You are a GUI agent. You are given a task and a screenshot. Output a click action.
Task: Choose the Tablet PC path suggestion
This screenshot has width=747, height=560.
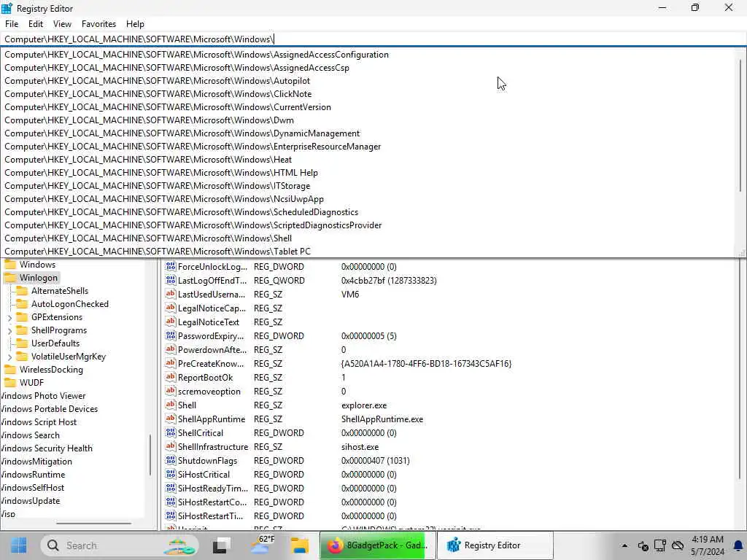pos(158,252)
